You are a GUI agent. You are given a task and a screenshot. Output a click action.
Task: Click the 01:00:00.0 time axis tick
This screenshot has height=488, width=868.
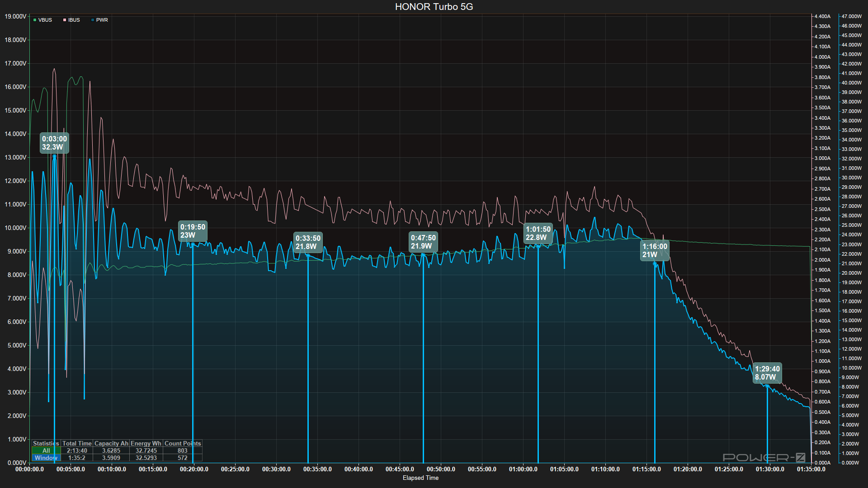pos(523,469)
